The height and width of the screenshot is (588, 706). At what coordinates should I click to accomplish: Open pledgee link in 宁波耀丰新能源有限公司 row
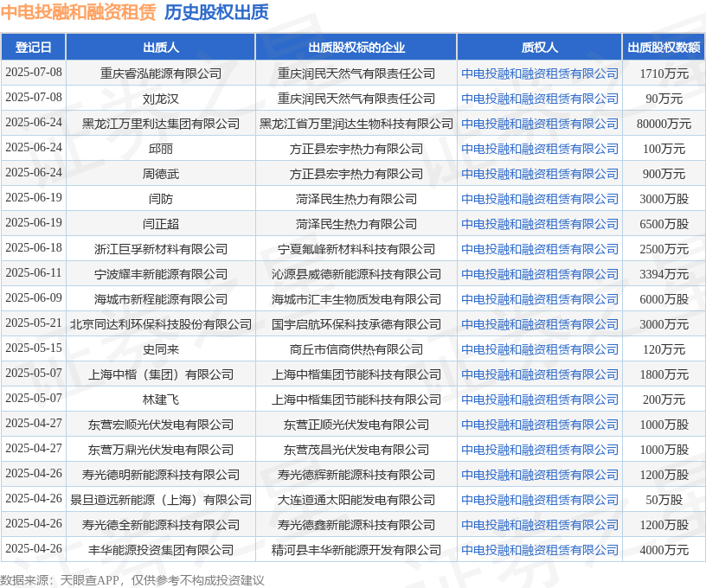tap(539, 274)
